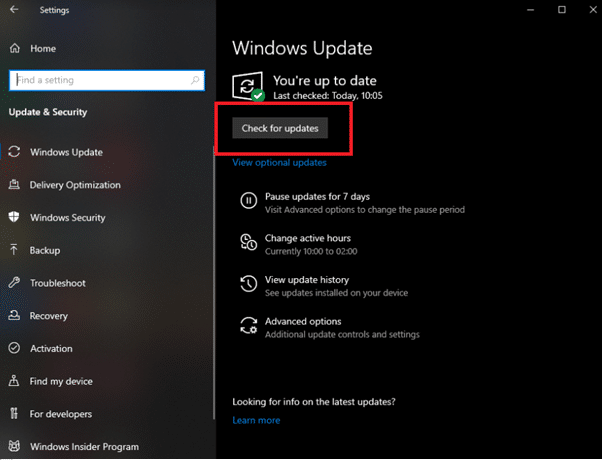
Task: Open Recovery settings
Action: tap(49, 316)
